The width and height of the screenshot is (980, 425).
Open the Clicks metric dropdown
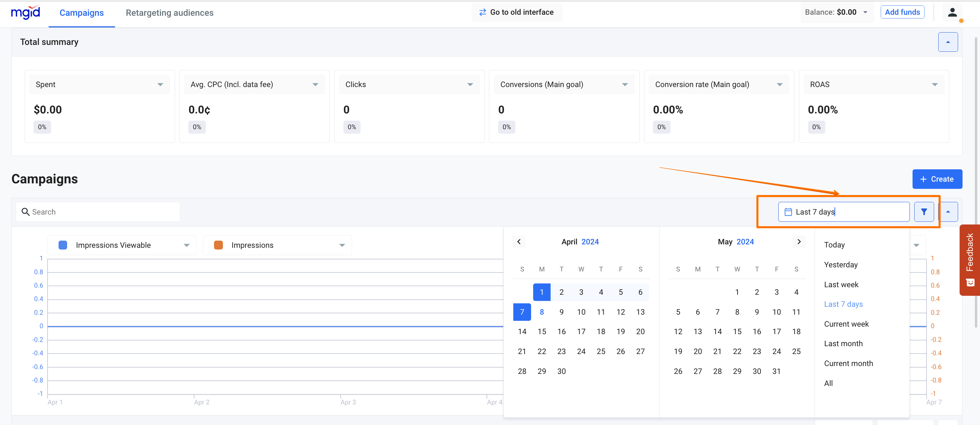[x=470, y=85]
